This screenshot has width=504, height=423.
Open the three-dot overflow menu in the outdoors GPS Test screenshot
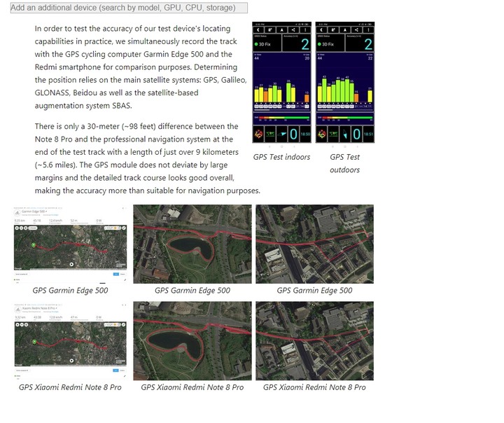[x=369, y=30]
